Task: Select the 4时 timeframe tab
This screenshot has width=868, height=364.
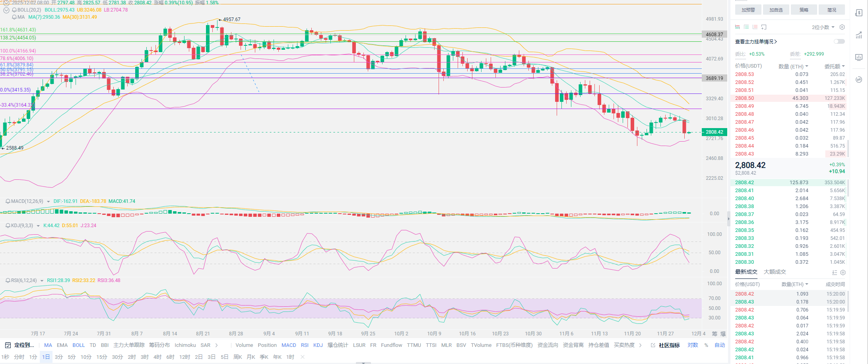Action: pos(157,357)
